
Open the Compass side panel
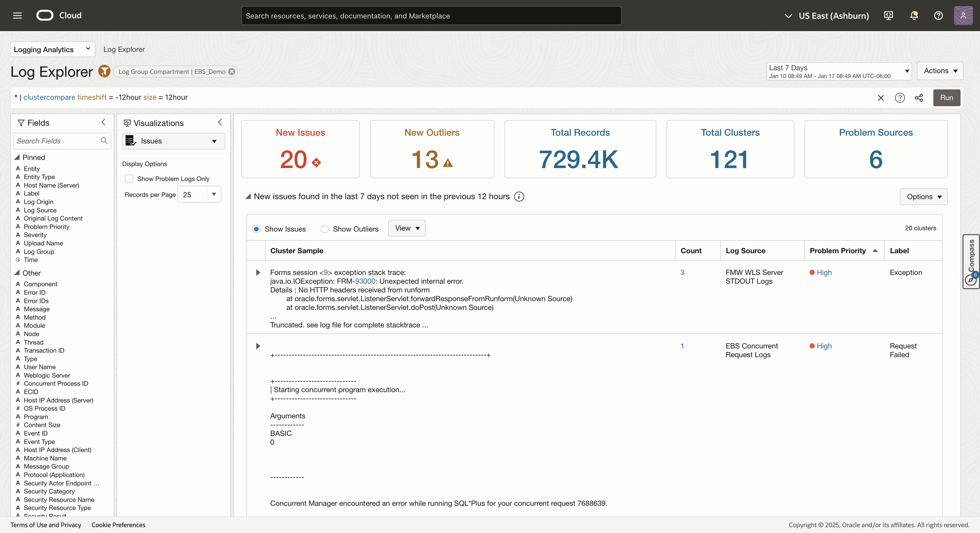point(971,262)
